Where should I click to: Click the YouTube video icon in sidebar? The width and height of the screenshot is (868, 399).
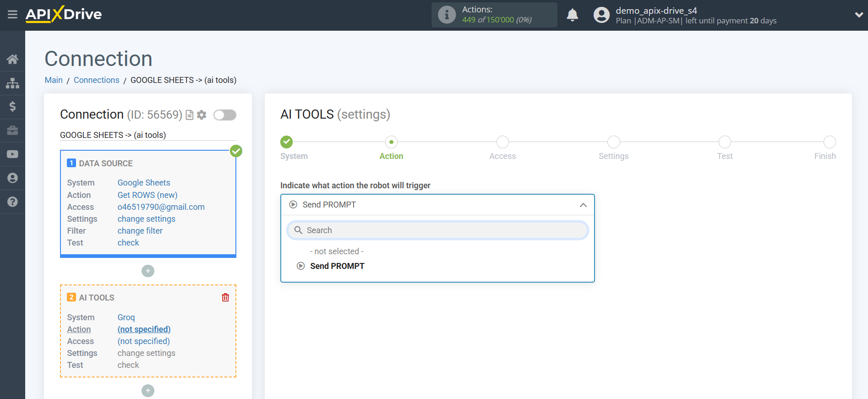12,154
